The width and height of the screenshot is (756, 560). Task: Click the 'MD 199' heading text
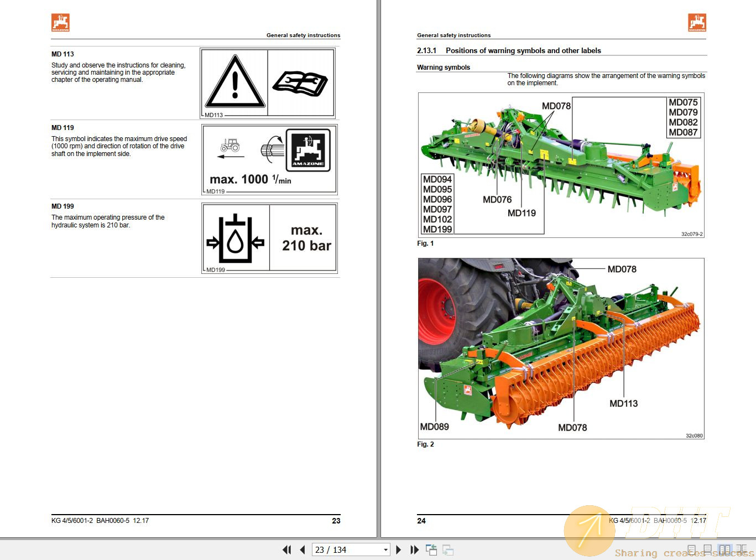point(62,206)
